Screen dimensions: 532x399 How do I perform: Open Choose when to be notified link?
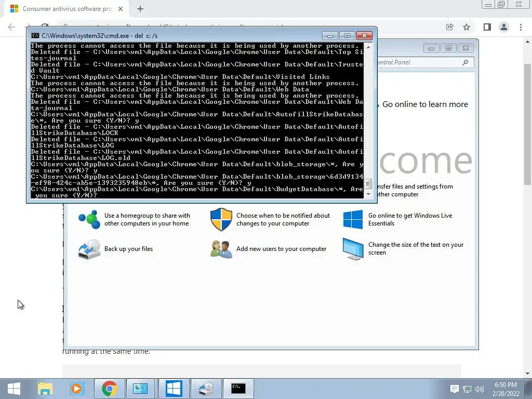(283, 220)
